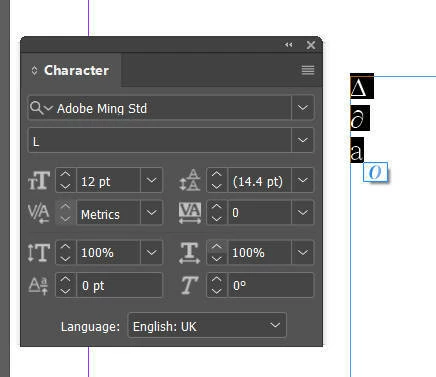The width and height of the screenshot is (436, 377).
Task: Click the Adobe Ming Std font name field
Action: [173, 108]
